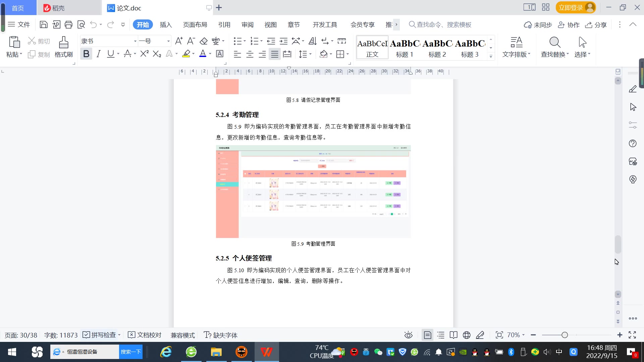Open the 页面布局 tab
644x362 pixels.
(x=195, y=25)
